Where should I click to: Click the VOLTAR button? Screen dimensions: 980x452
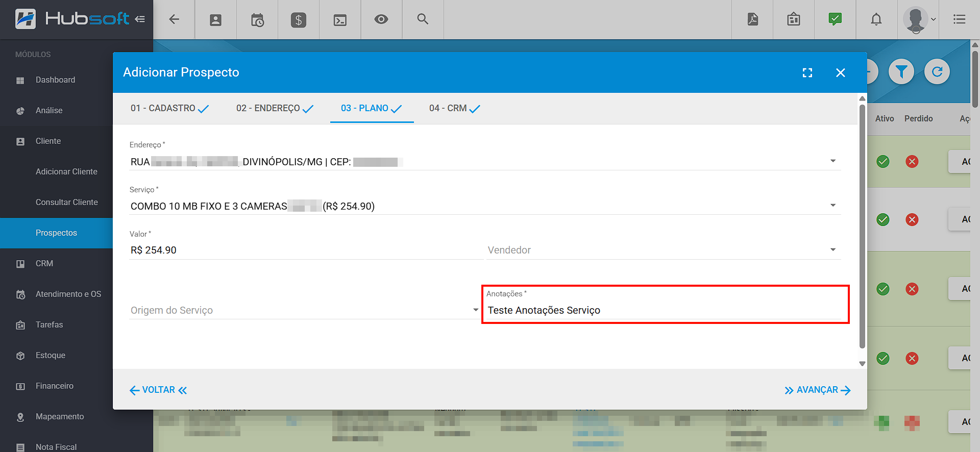158,390
